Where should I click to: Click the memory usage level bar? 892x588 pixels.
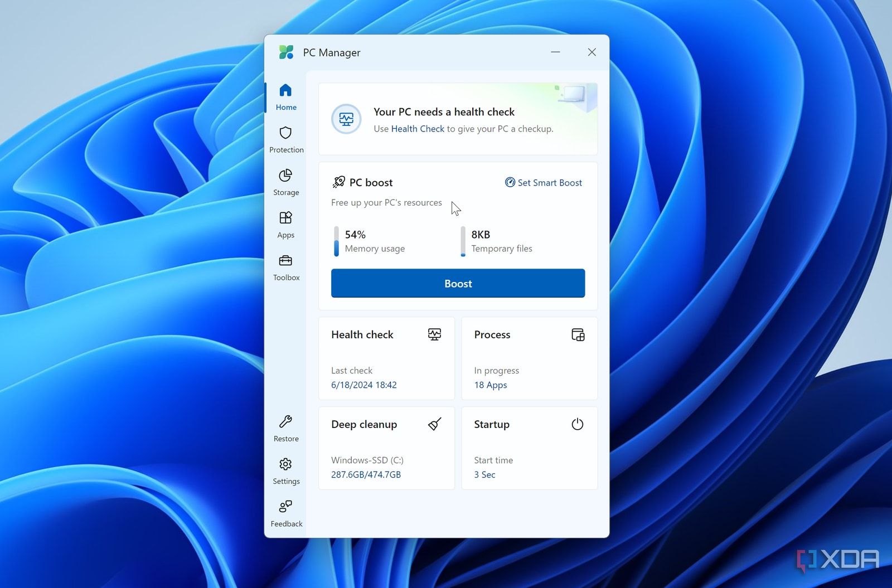[336, 241]
